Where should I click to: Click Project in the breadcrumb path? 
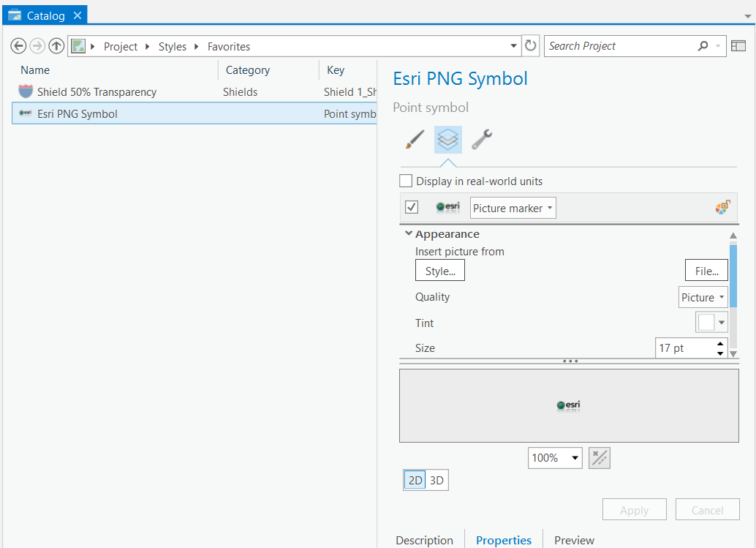click(121, 46)
